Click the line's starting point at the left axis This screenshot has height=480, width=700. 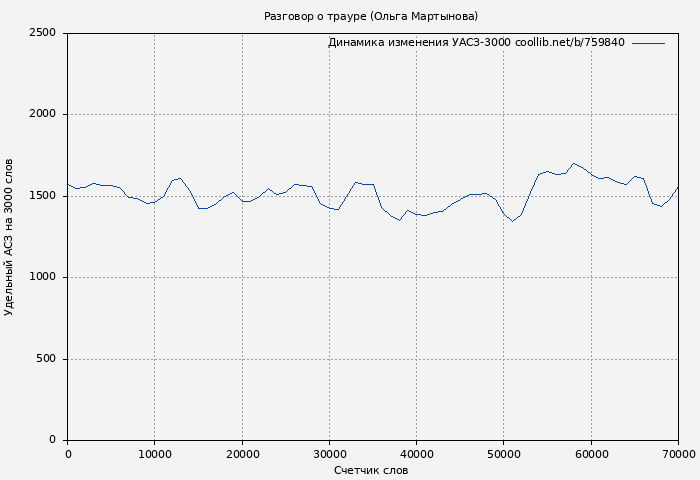tap(68, 184)
